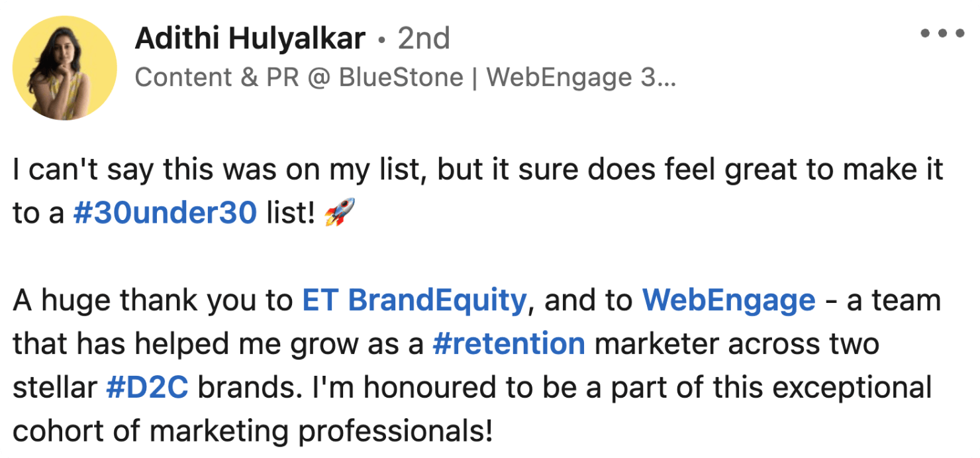Click Adithi Hulyalkar's profile photo
The image size is (980, 458).
(65, 68)
